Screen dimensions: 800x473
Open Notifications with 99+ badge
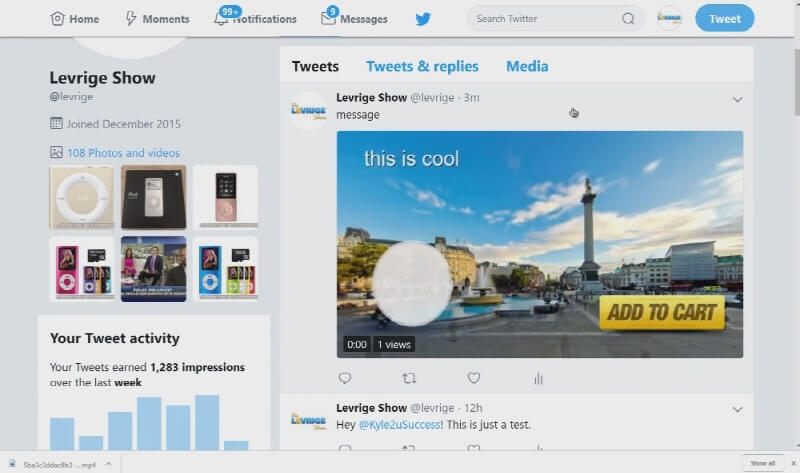pos(255,19)
